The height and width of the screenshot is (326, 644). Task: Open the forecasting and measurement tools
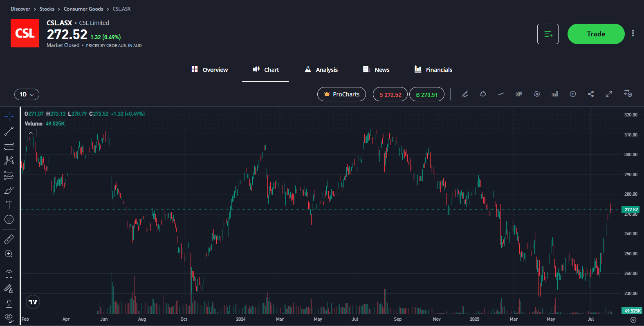point(9,175)
